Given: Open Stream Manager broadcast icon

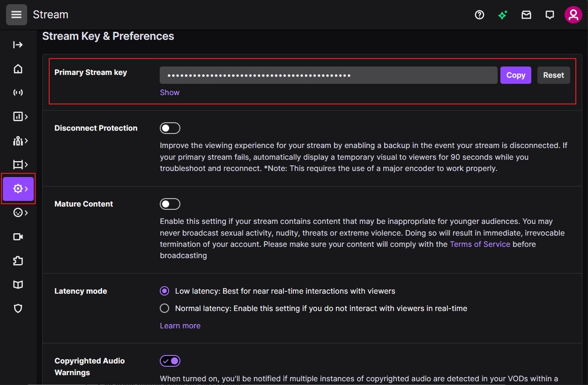Looking at the screenshot, I should (18, 93).
